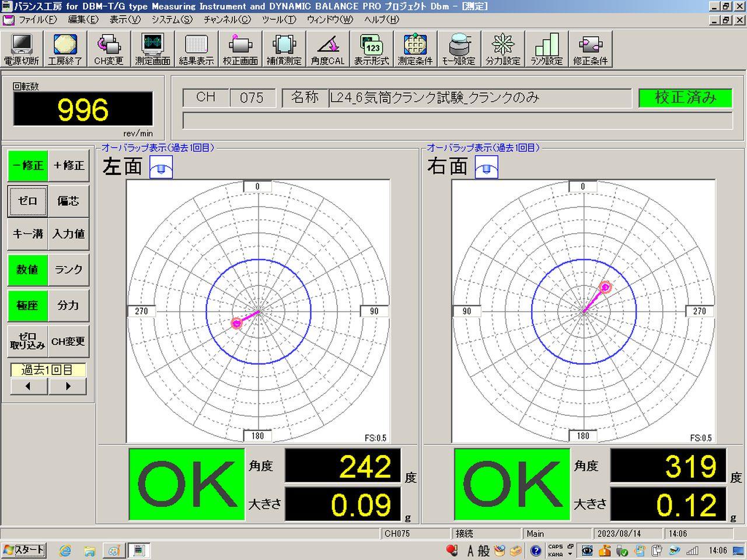
Task: Click the empty comment field below the name
Action: (458, 120)
